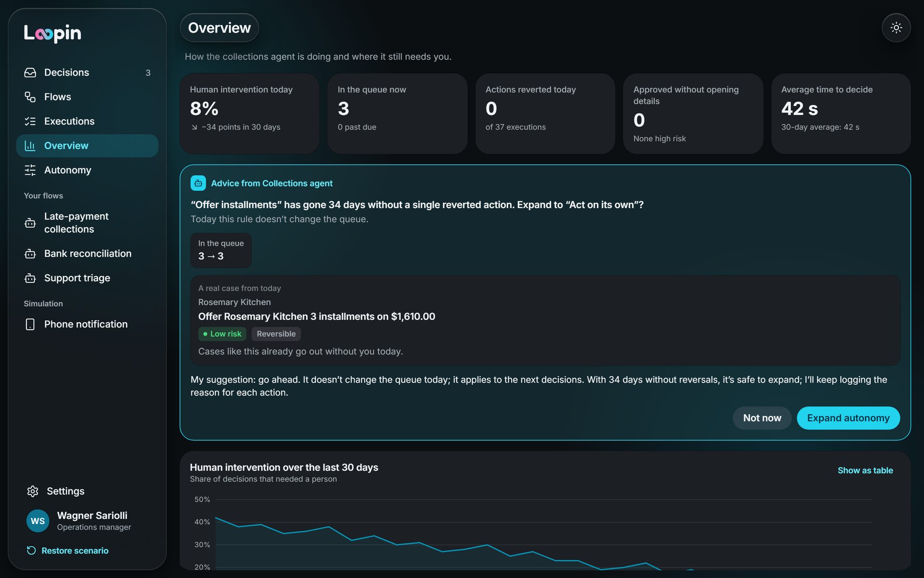The image size is (924, 578).
Task: Open the Late-payment collections flow
Action: 87,223
